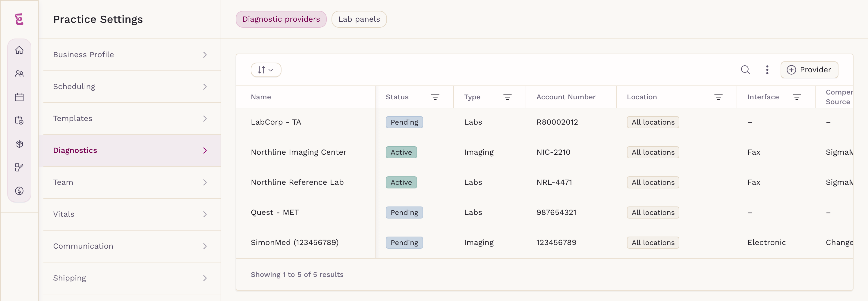Filter by the Location column icon

(x=719, y=97)
